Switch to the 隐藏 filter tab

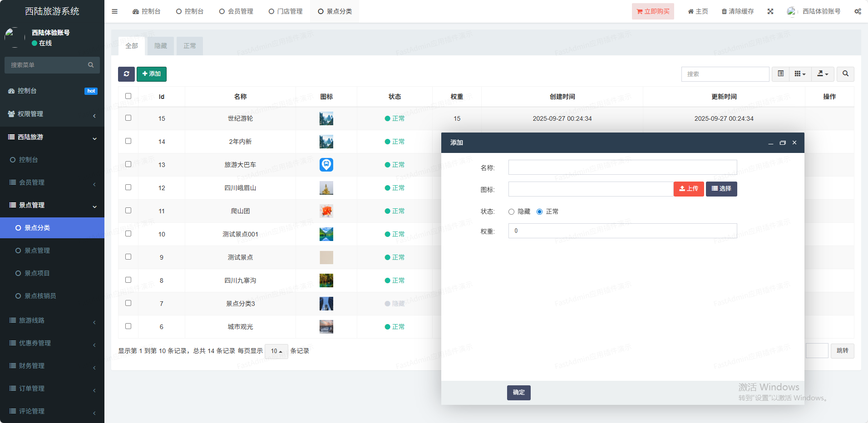[161, 46]
